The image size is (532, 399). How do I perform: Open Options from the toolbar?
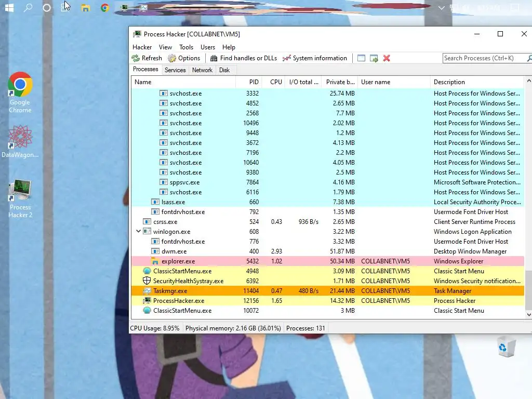point(184,58)
